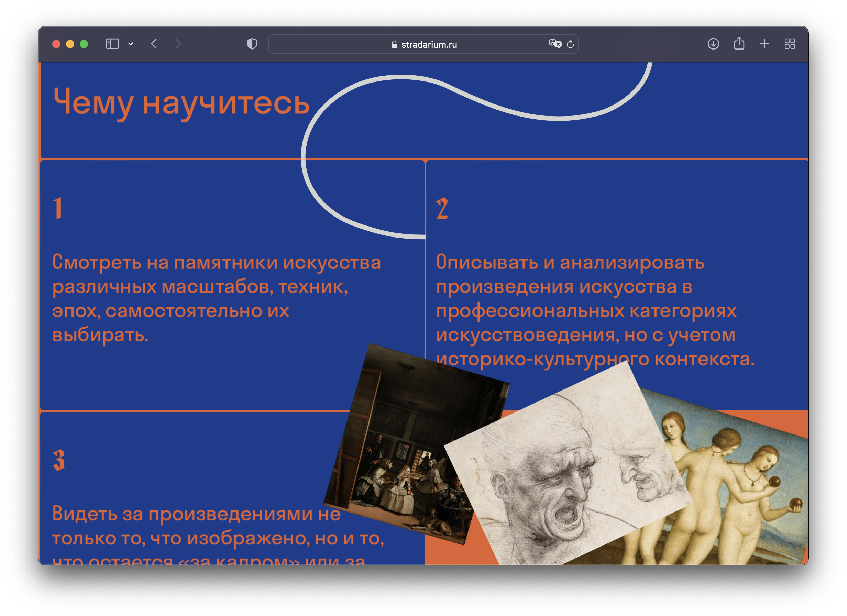Expand the tab group dropdown chevron
Image resolution: width=847 pixels, height=616 pixels.
click(x=131, y=44)
